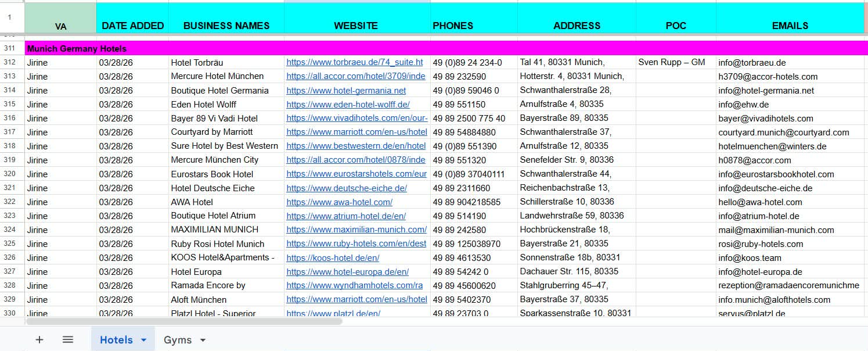Select the Munich Germany Hotels section row
This screenshot has width=868, height=351.
click(446, 48)
